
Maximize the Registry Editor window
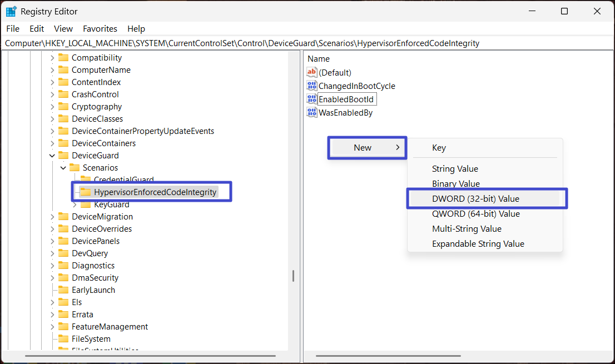(564, 11)
